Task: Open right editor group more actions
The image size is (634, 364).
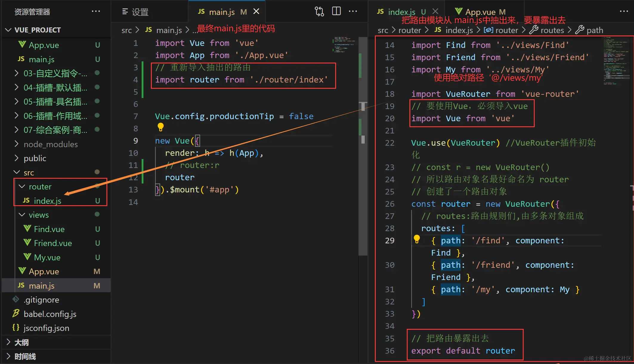Action: (624, 11)
